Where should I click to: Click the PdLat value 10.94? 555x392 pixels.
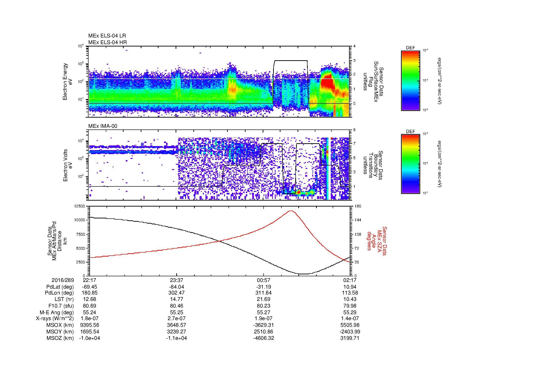350,287
